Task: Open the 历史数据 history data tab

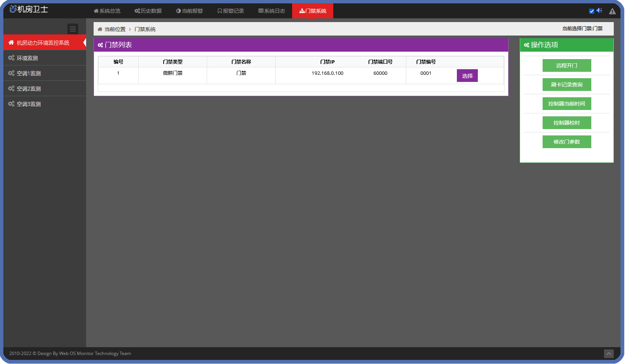Action: pyautogui.click(x=148, y=11)
